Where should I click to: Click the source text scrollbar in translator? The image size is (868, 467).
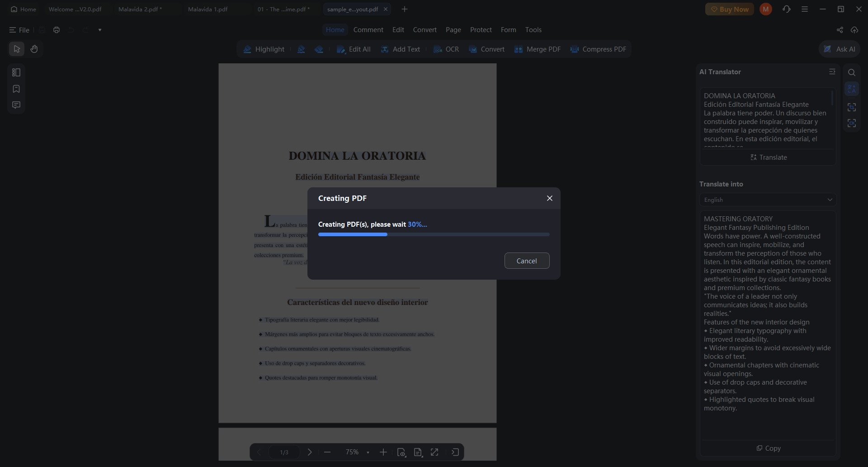(832, 98)
